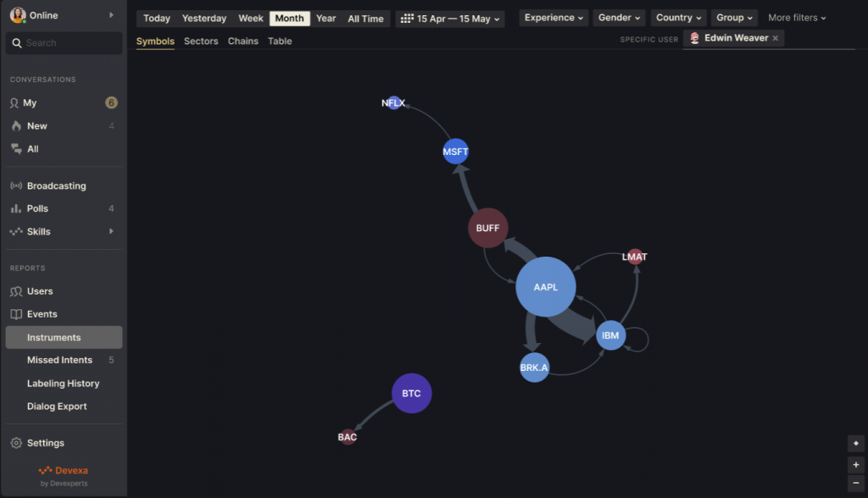Select the Year time range
This screenshot has width=868, height=498.
pos(326,19)
